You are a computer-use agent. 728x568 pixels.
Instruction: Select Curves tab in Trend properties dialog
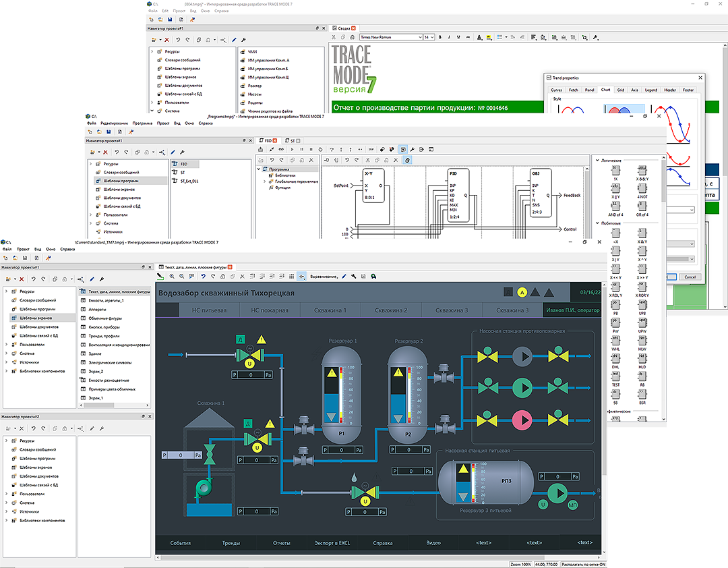556,90
